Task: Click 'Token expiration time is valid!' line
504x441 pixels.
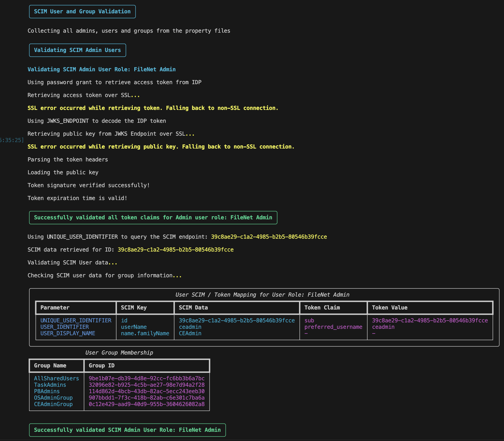Action: [77, 198]
